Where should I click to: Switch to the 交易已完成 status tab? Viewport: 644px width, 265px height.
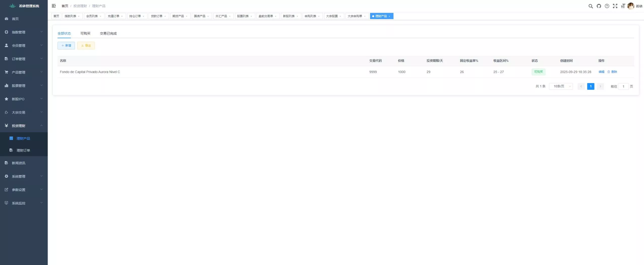click(x=108, y=33)
